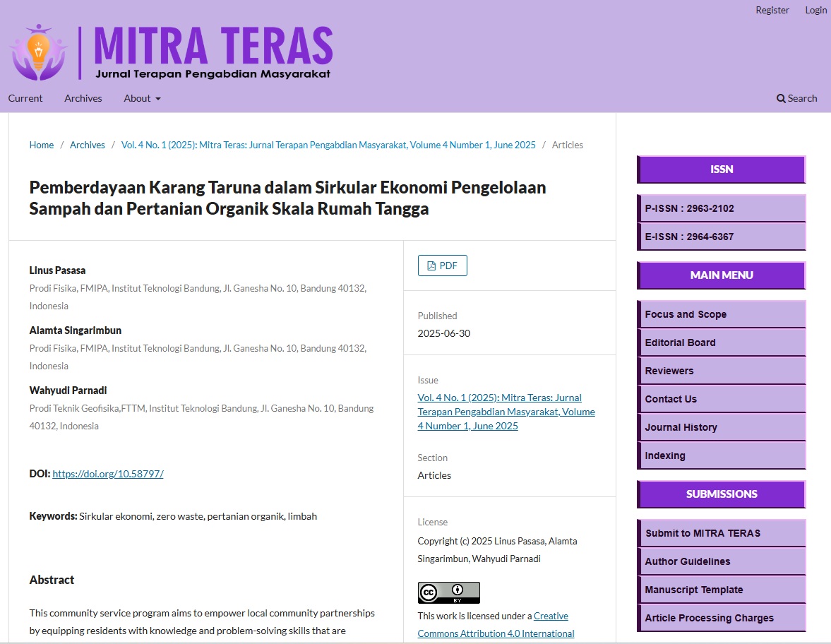The image size is (831, 644).
Task: Go to the Archives menu item
Action: pos(83,98)
